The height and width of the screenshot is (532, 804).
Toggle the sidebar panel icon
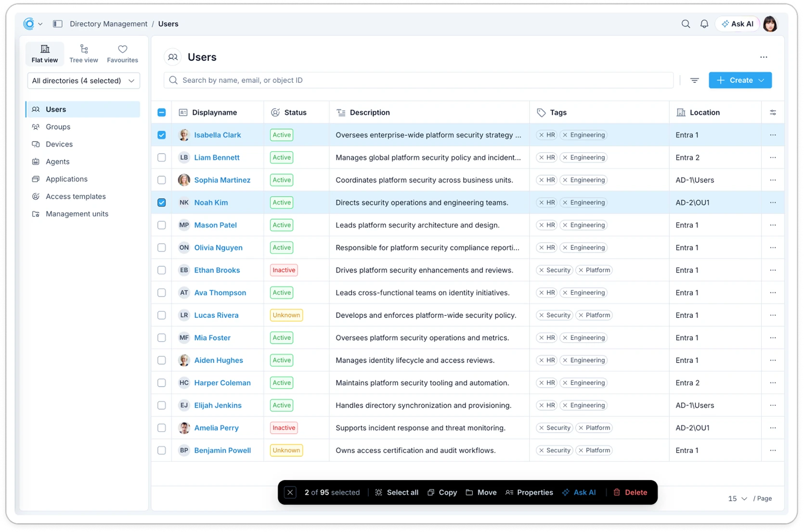[58, 24]
